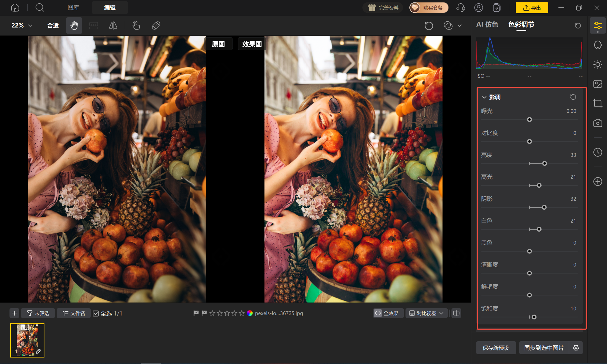Image resolution: width=607 pixels, height=364 pixels.
Task: Toggle the split compare panel icon
Action: coord(456,313)
